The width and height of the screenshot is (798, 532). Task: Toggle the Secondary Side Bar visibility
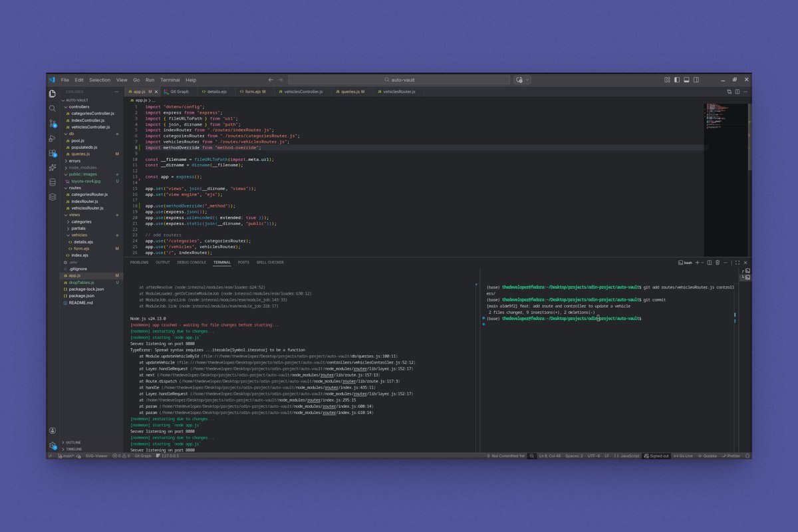[696, 80]
